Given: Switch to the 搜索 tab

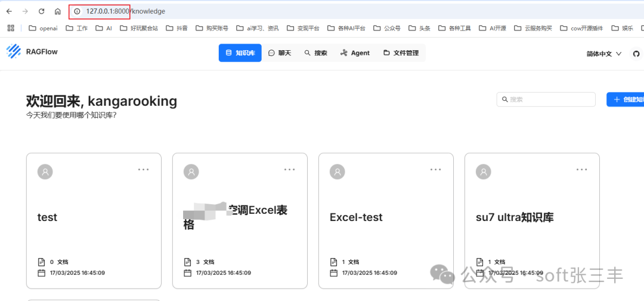Looking at the screenshot, I should tap(316, 53).
